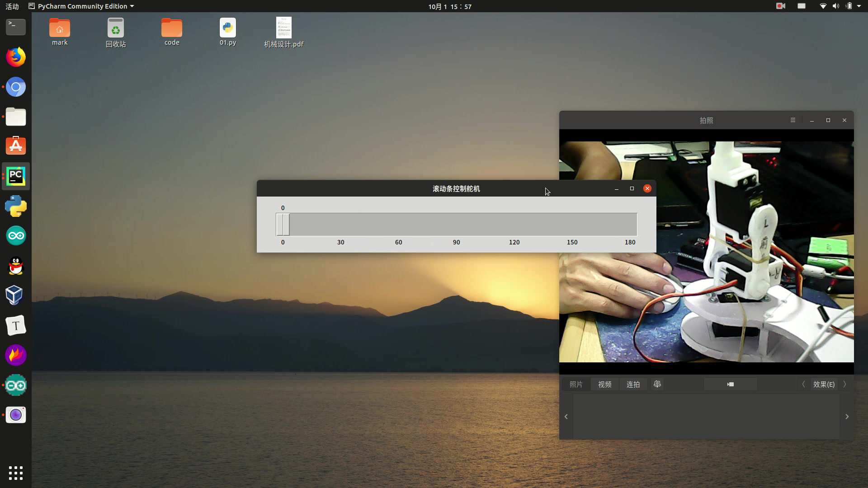Select 照片 photo mode
This screenshot has width=868, height=488.
click(576, 384)
